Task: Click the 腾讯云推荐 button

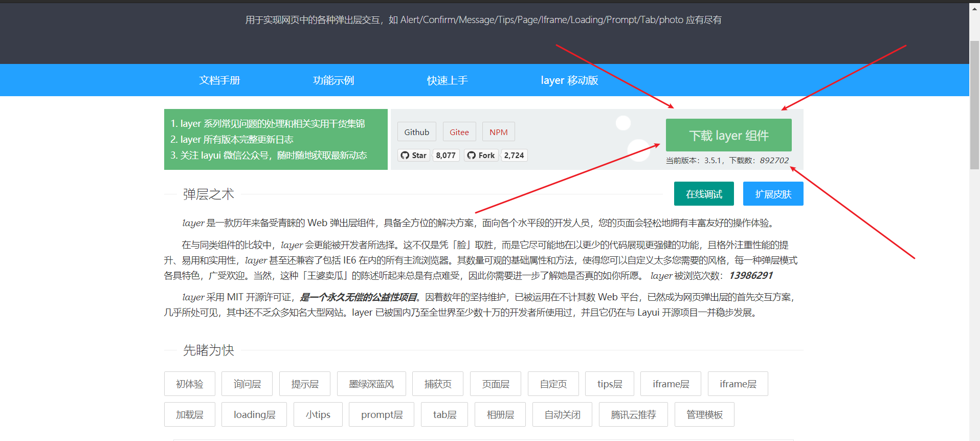Action: [x=633, y=414]
